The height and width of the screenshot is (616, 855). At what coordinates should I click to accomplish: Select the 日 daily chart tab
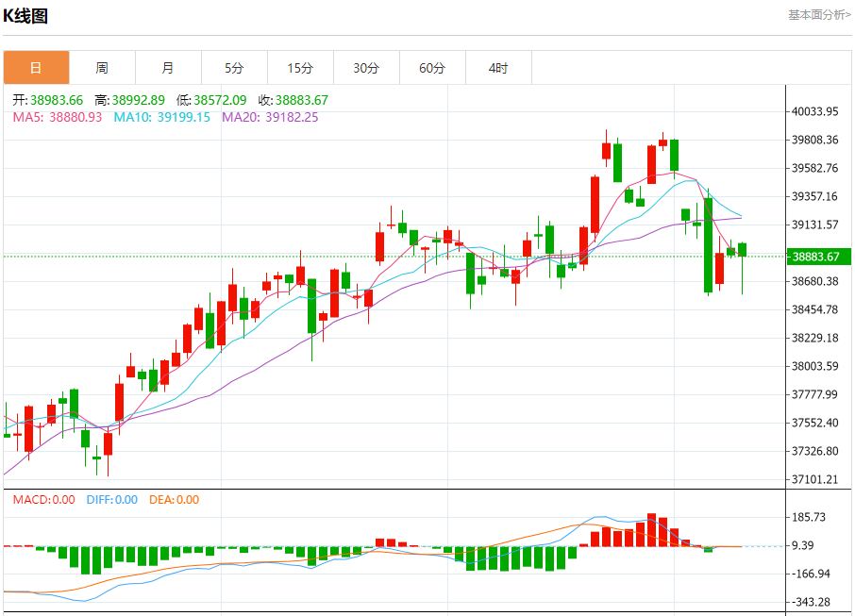37,68
